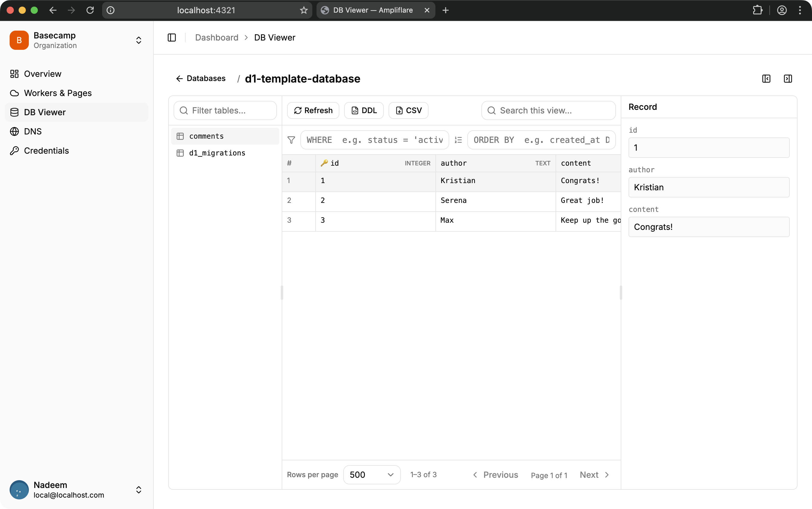Toggle the main sidebar panel icon
Image resolution: width=812 pixels, height=509 pixels.
[x=172, y=38]
